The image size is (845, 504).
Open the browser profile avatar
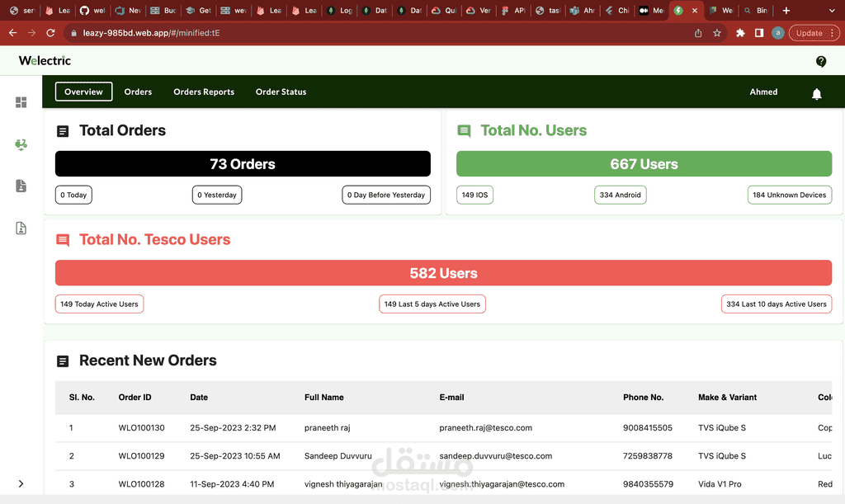[x=777, y=33]
